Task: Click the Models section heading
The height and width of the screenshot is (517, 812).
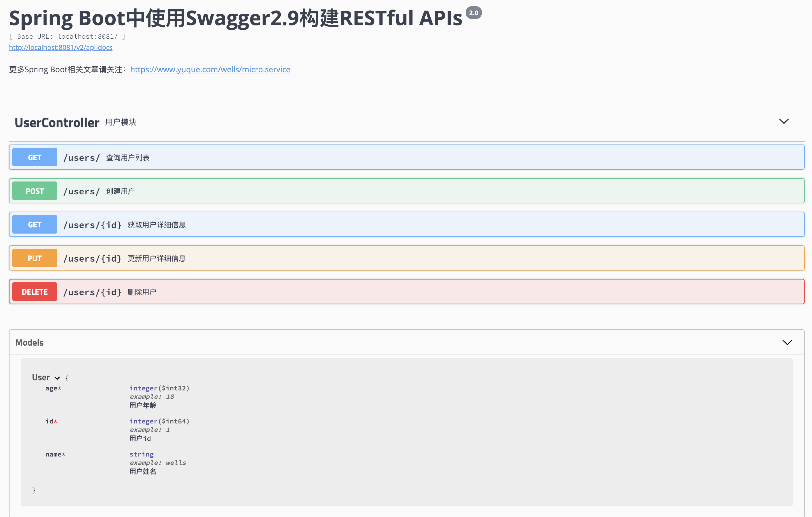Action: (30, 343)
